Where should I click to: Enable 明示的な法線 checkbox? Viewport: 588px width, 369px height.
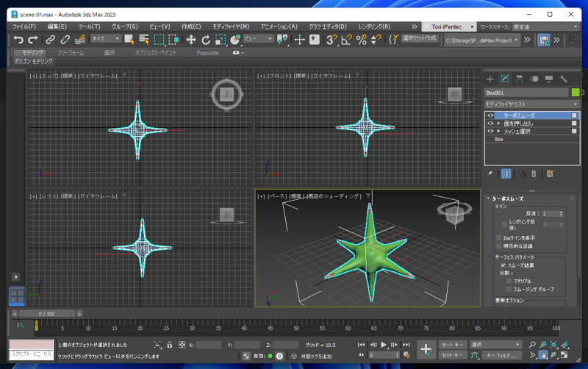coord(498,246)
